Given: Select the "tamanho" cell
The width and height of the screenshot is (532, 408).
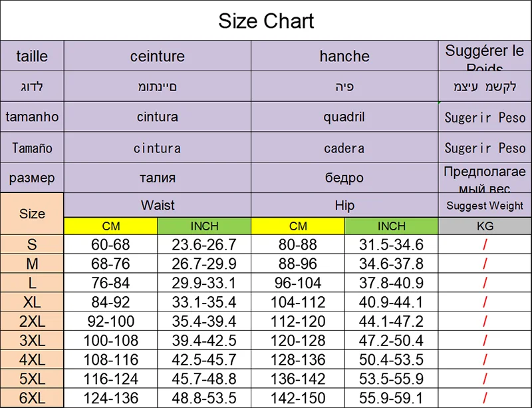Looking at the screenshot, I should [x=32, y=117].
